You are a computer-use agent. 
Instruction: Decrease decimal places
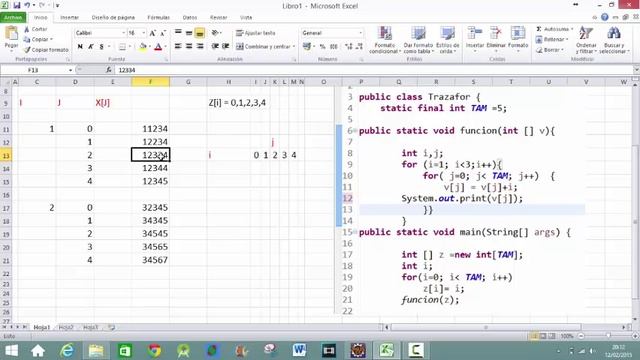point(359,47)
